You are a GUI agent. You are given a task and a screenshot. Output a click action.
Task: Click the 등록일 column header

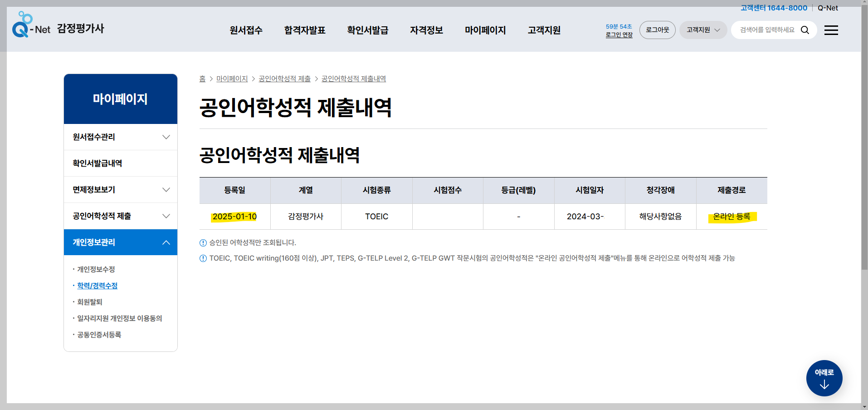(235, 190)
